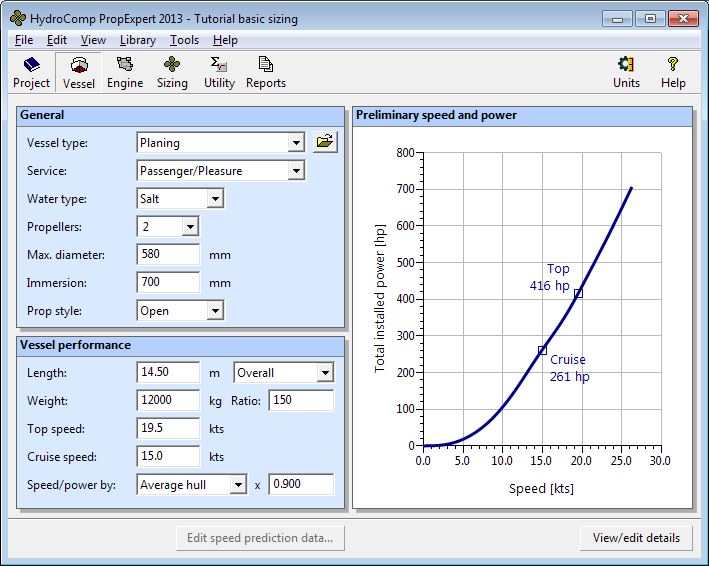This screenshot has width=709, height=566.
Task: Open the Library menu
Action: click(138, 40)
